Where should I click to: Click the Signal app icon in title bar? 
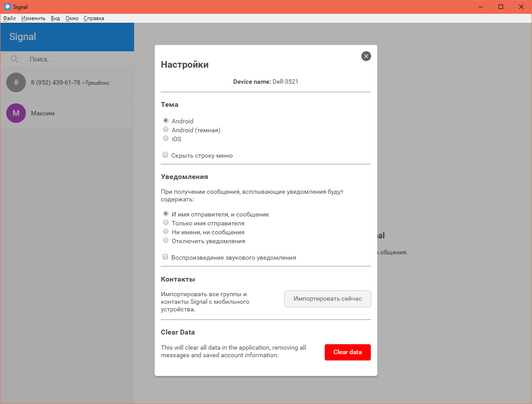coord(8,7)
